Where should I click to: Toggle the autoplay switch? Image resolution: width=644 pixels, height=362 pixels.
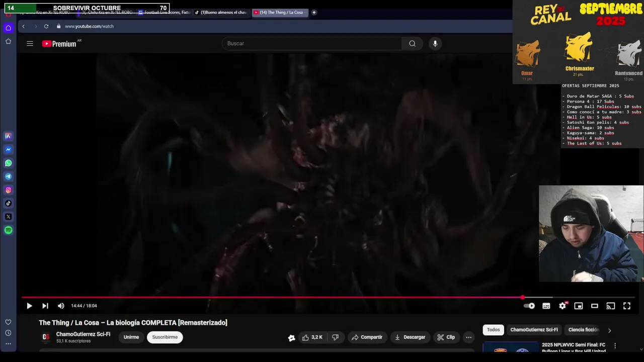pyautogui.click(x=529, y=306)
